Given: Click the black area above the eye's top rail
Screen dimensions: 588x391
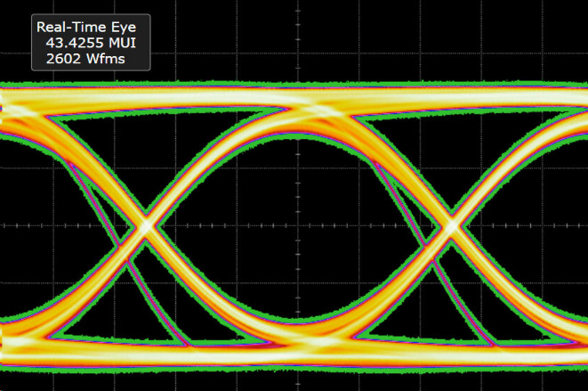Looking at the screenshot, I should tap(298, 45).
